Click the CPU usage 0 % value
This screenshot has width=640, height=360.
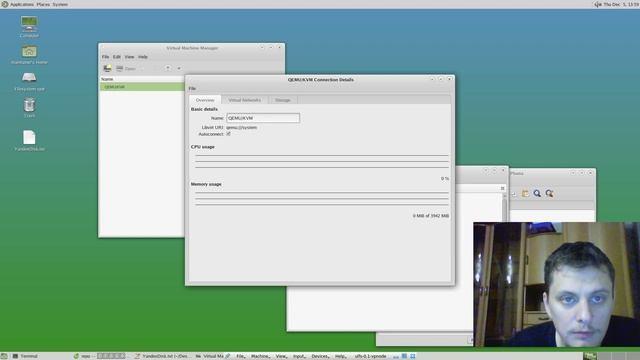pyautogui.click(x=444, y=178)
